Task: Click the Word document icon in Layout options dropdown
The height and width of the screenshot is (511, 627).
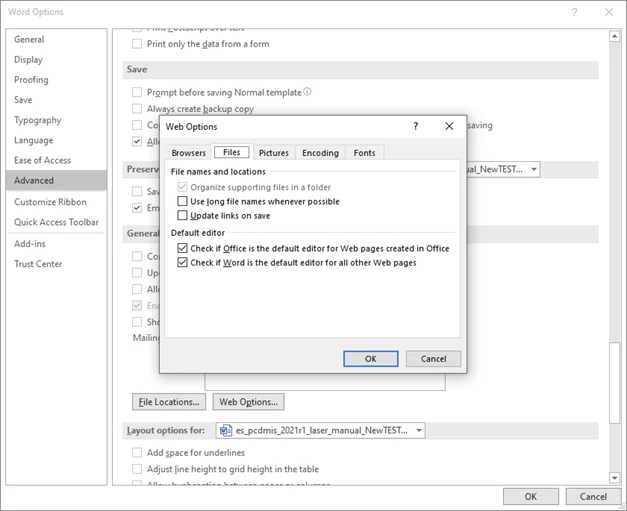Action: pos(226,430)
